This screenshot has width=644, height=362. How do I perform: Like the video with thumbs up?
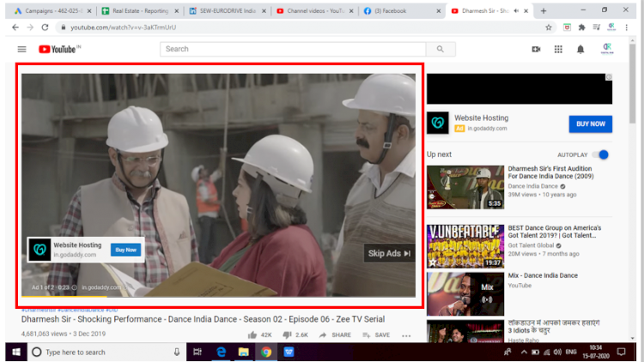[x=252, y=335]
